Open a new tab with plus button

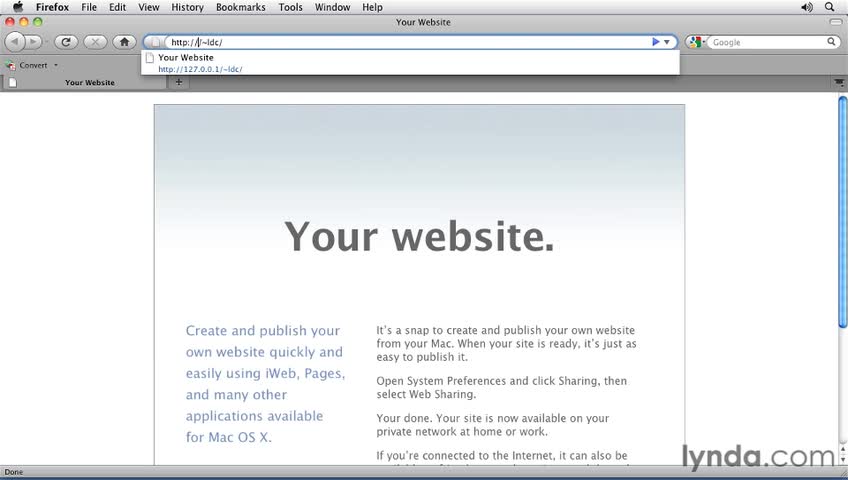point(178,82)
